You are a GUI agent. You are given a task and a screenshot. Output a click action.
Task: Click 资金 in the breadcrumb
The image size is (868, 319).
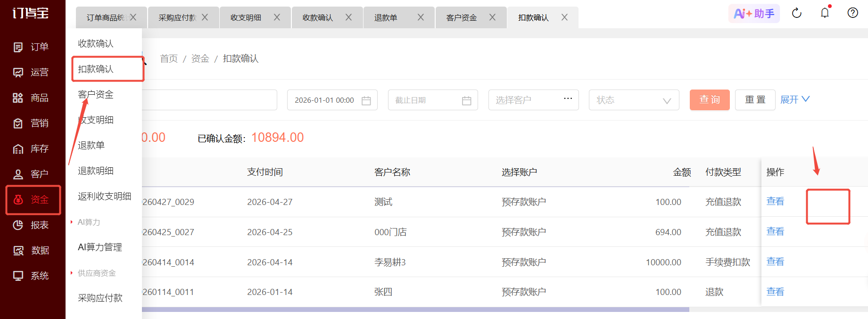200,58
